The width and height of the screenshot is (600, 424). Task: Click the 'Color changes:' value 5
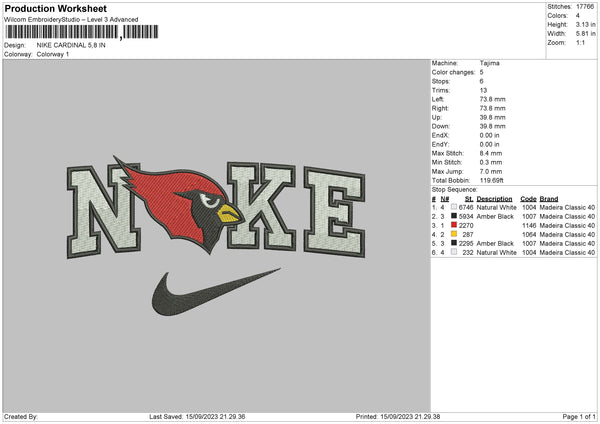(x=481, y=72)
